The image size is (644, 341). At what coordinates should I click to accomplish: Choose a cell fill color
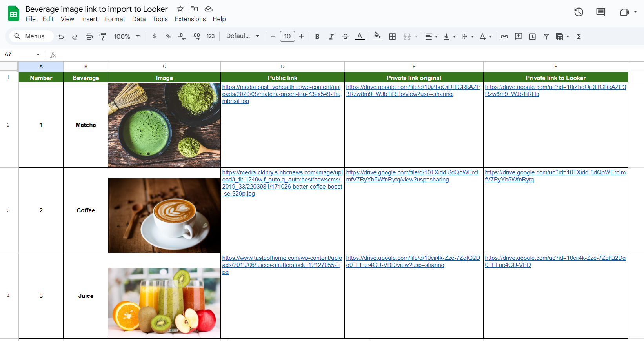point(377,36)
